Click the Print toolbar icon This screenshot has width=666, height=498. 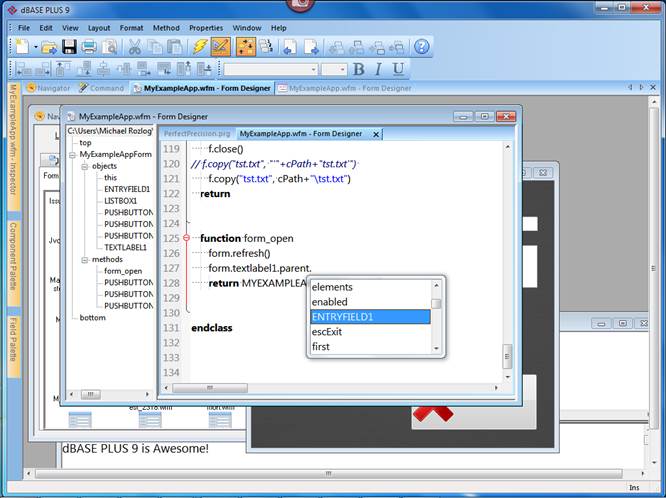pos(88,47)
